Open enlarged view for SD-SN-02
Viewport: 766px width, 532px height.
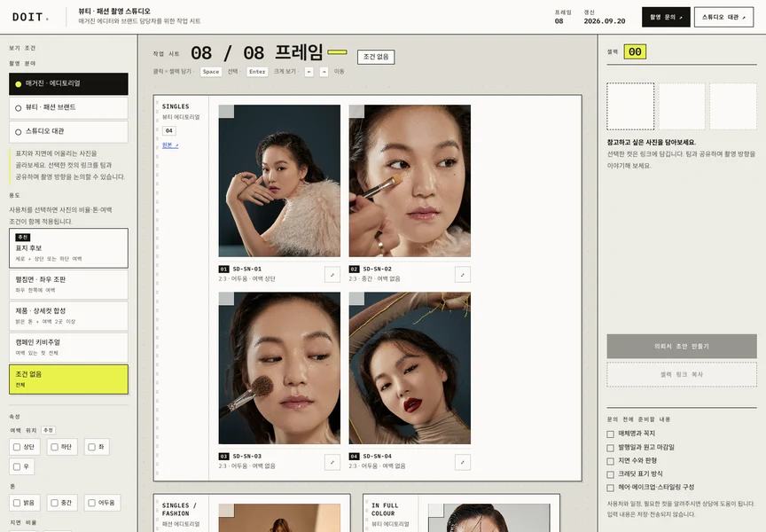tap(463, 275)
